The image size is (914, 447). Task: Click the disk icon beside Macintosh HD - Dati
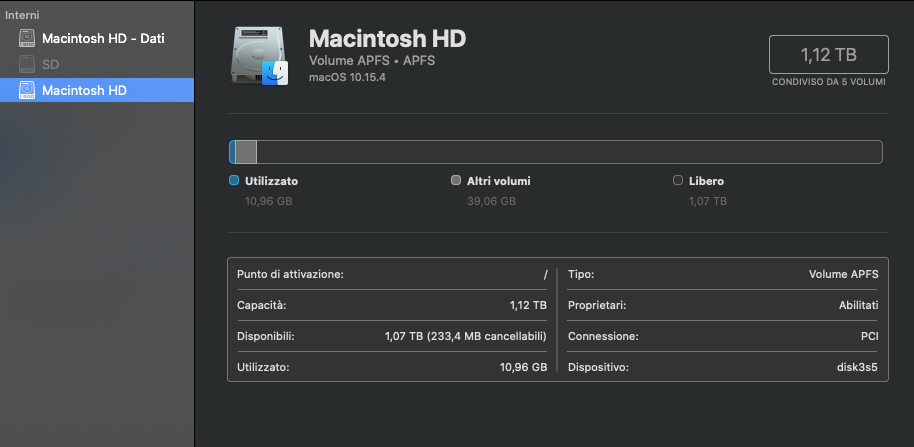click(27, 38)
